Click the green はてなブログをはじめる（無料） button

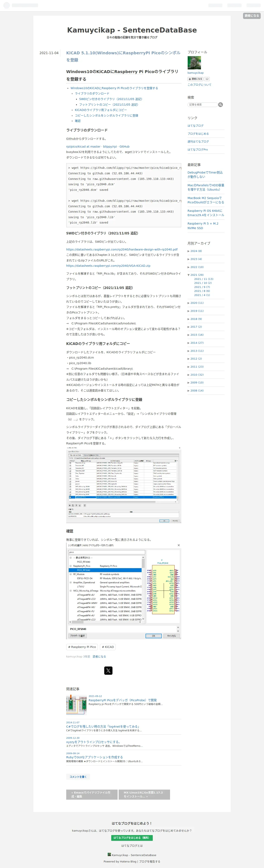click(x=132, y=838)
